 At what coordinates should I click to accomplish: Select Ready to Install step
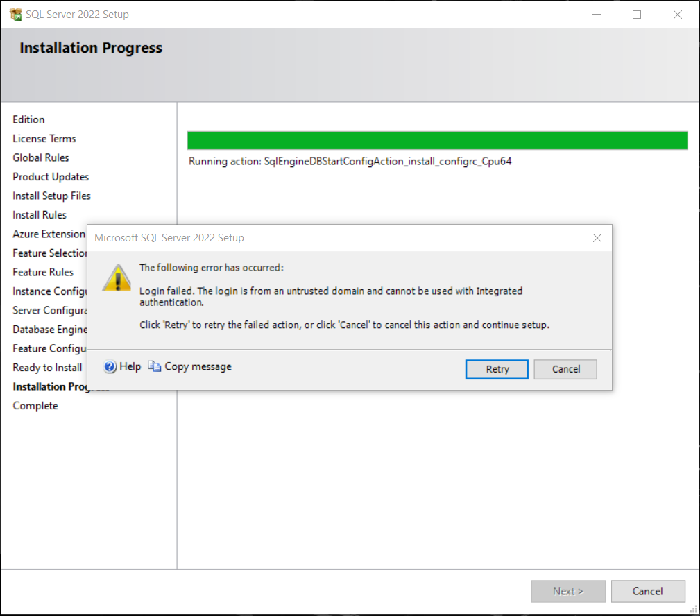(x=47, y=368)
